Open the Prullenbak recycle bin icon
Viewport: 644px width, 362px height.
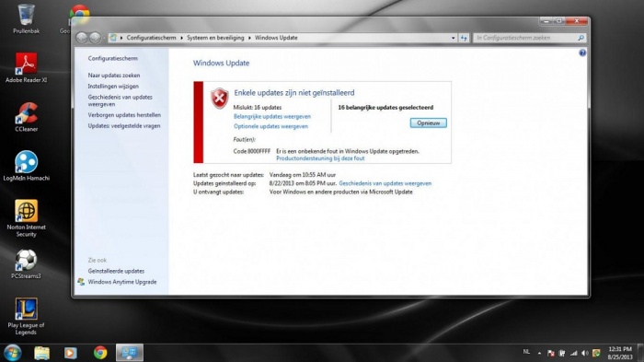point(26,18)
